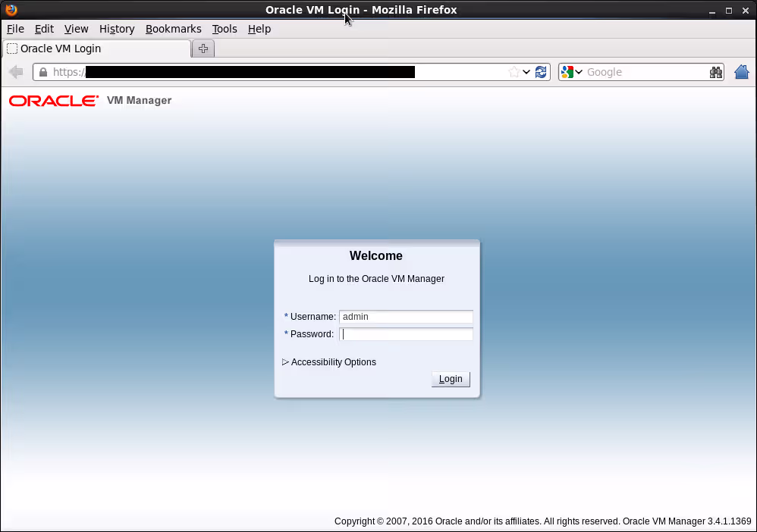Select the Oracle VM Login tab
Image resolution: width=757 pixels, height=532 pixels.
pyautogui.click(x=96, y=49)
